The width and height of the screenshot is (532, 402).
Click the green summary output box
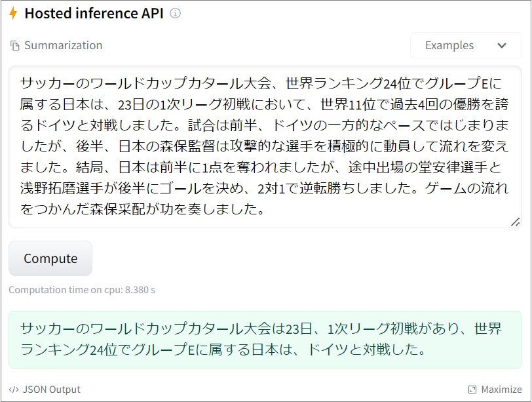(265, 340)
